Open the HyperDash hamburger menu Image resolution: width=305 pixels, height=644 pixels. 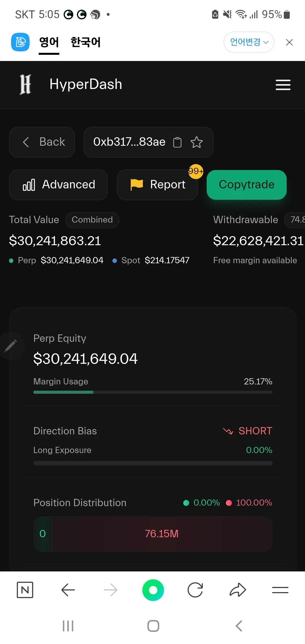pyautogui.click(x=283, y=85)
